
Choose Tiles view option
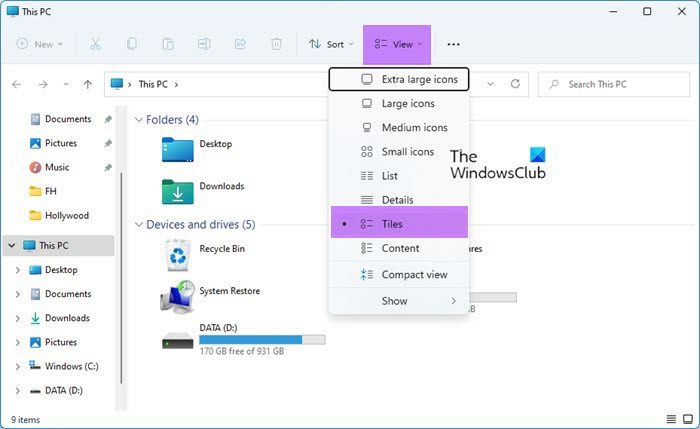coord(399,224)
